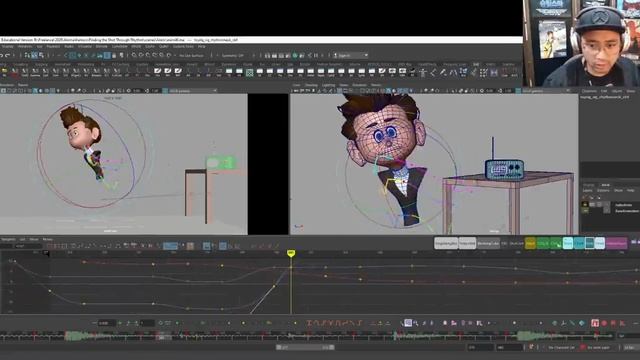Click the green audio waveform in the time slider
Image resolution: width=640 pixels, height=360 pixels.
pos(86,336)
